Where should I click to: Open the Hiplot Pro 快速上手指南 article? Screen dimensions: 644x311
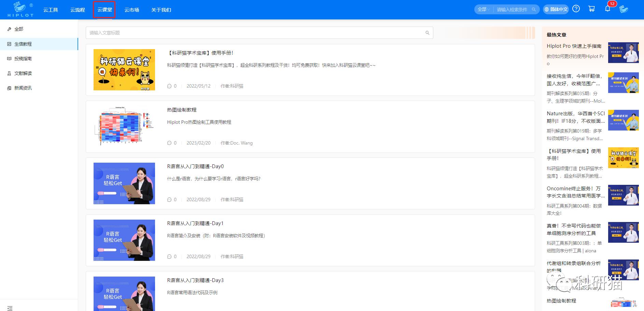574,46
